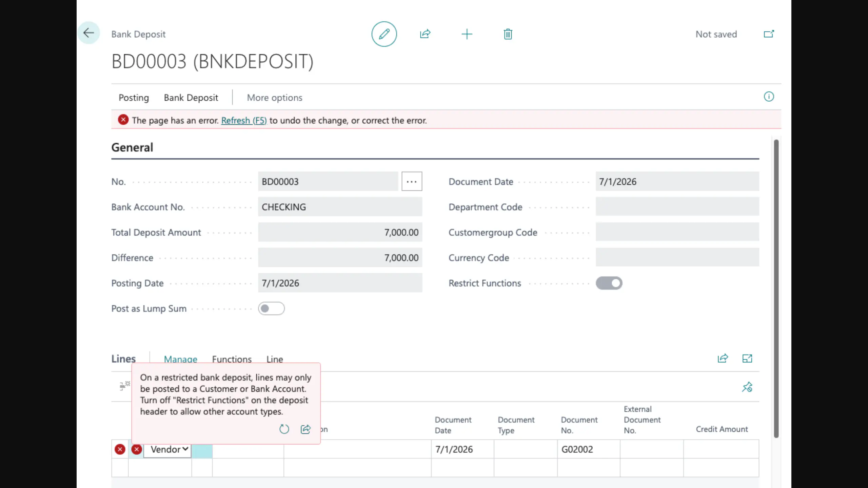Viewport: 868px width, 488px height.
Task: Click the vertical scrollbar on the right
Action: (x=776, y=288)
